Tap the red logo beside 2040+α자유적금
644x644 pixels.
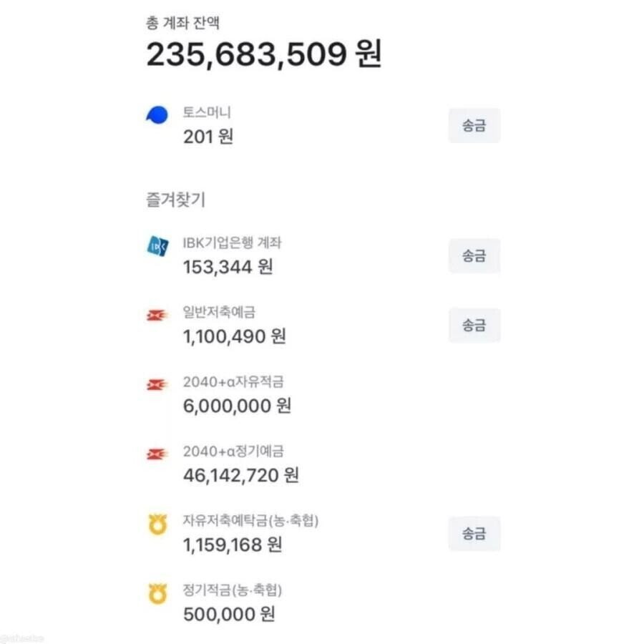(x=157, y=385)
